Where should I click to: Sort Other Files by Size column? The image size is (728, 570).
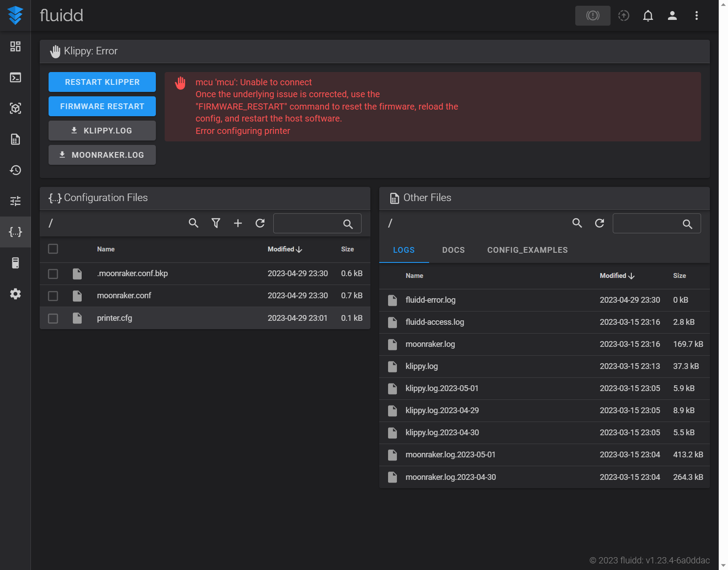point(679,276)
